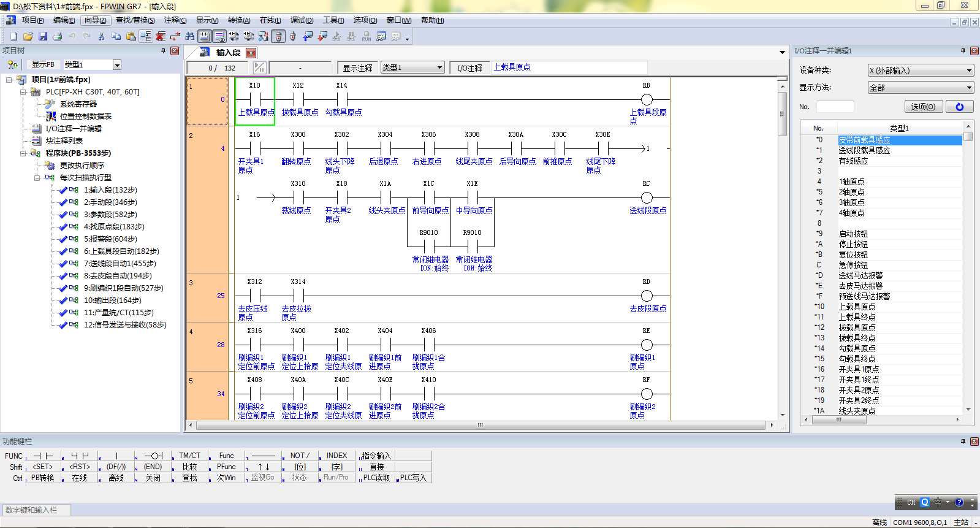The image size is (980, 528).
Task: Pin the I/O注释一并编辑 panel with its pushpin icon
Action: point(963,51)
